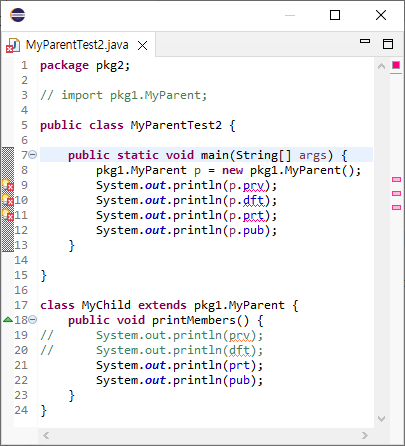This screenshot has width=405, height=446.
Task: Jump to first error marker in overview ruler
Action: coord(396,180)
